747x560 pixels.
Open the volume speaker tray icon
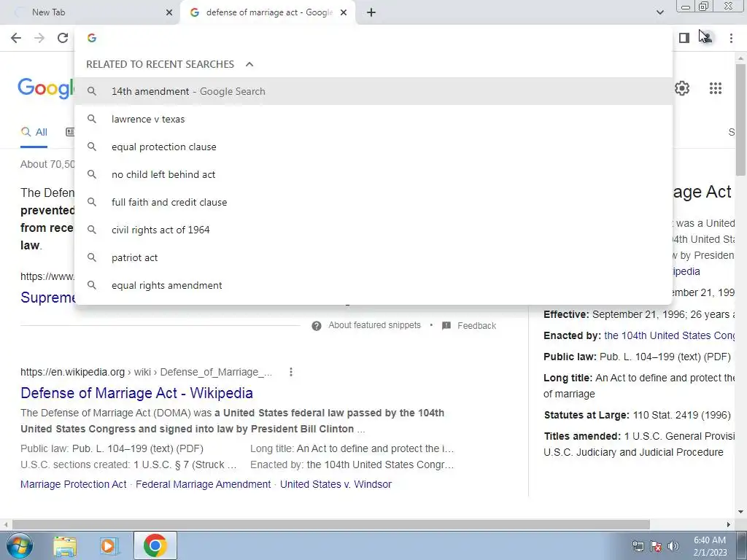point(673,546)
